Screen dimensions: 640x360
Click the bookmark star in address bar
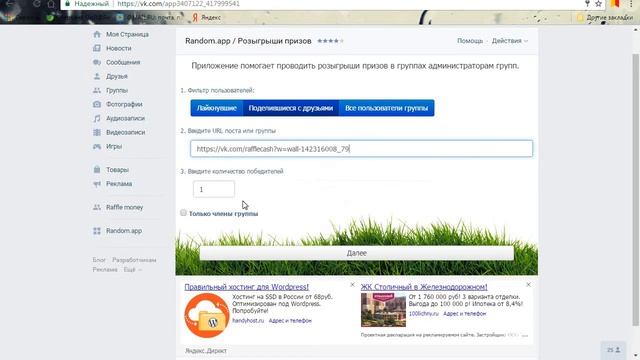[598, 4]
